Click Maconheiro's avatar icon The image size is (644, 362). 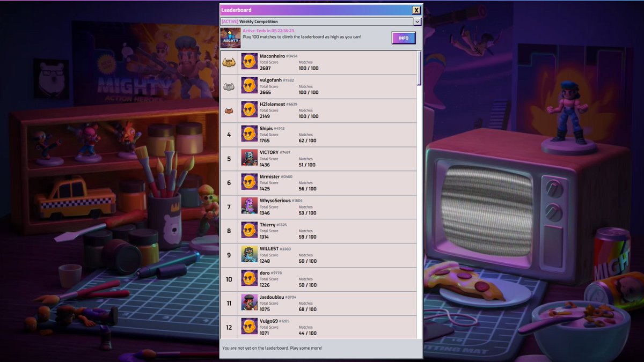coord(249,61)
